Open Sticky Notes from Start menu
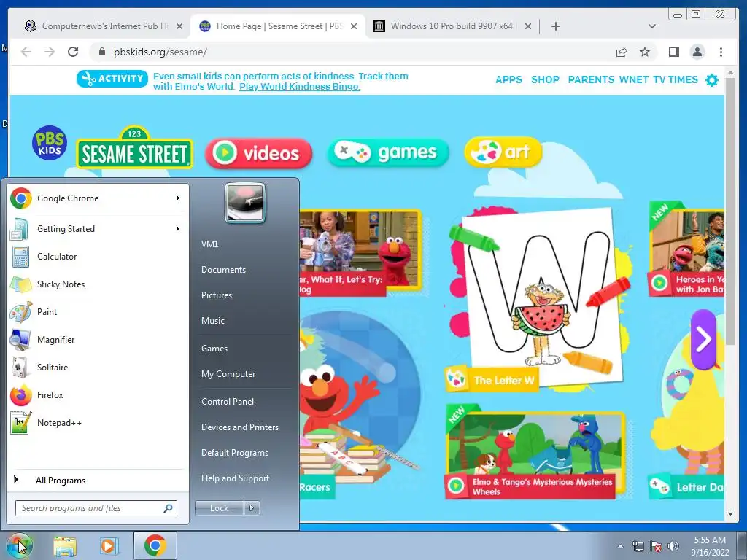This screenshot has height=560, width=747. 98,284
